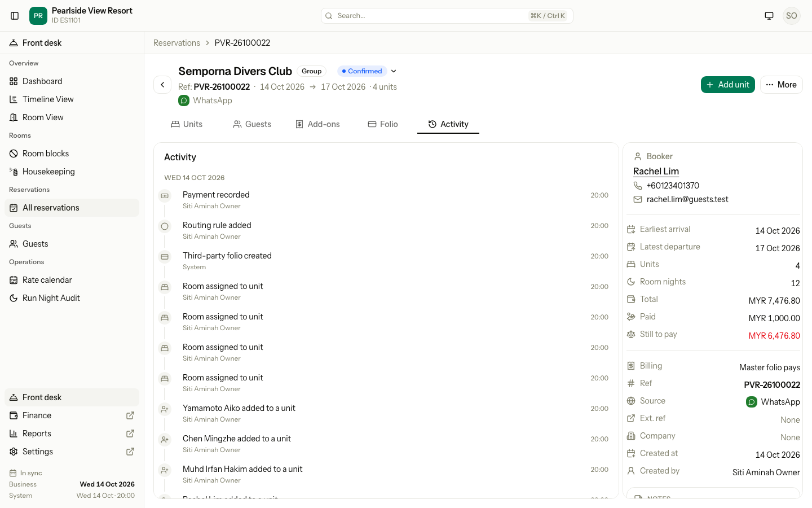The width and height of the screenshot is (812, 508).
Task: Open Housekeeping page
Action: [72, 172]
